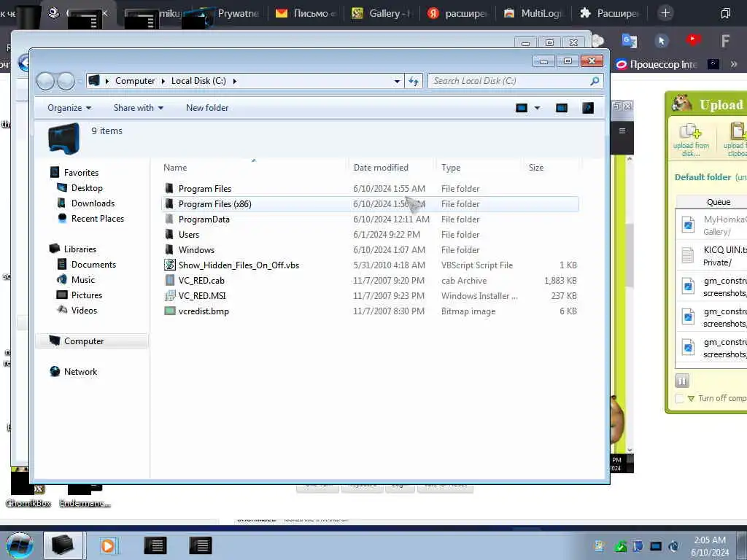
Task: Toggle the Turn off computer checkbox
Action: click(x=680, y=399)
